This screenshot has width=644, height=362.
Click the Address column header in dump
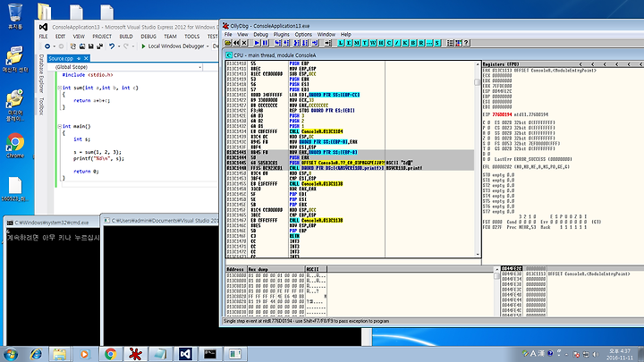tap(236, 269)
